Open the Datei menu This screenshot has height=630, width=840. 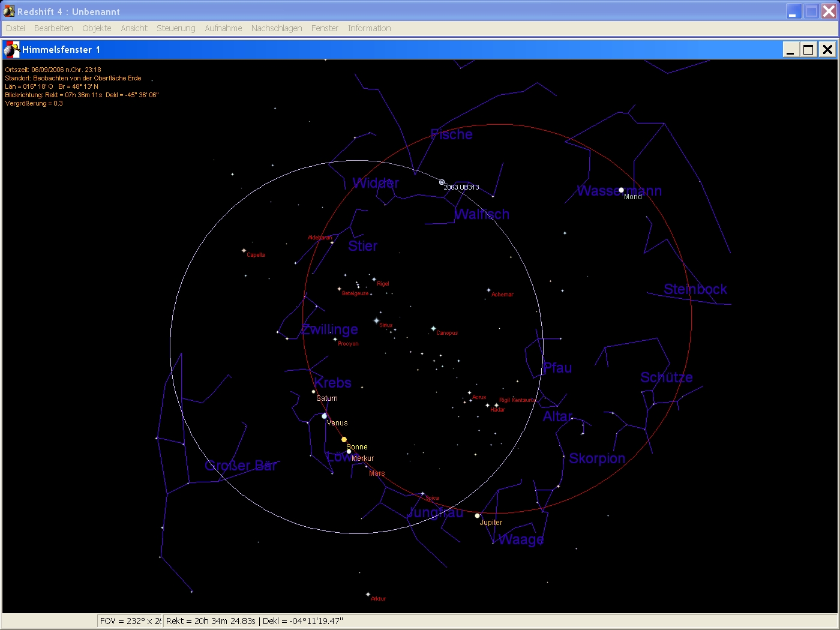point(16,28)
